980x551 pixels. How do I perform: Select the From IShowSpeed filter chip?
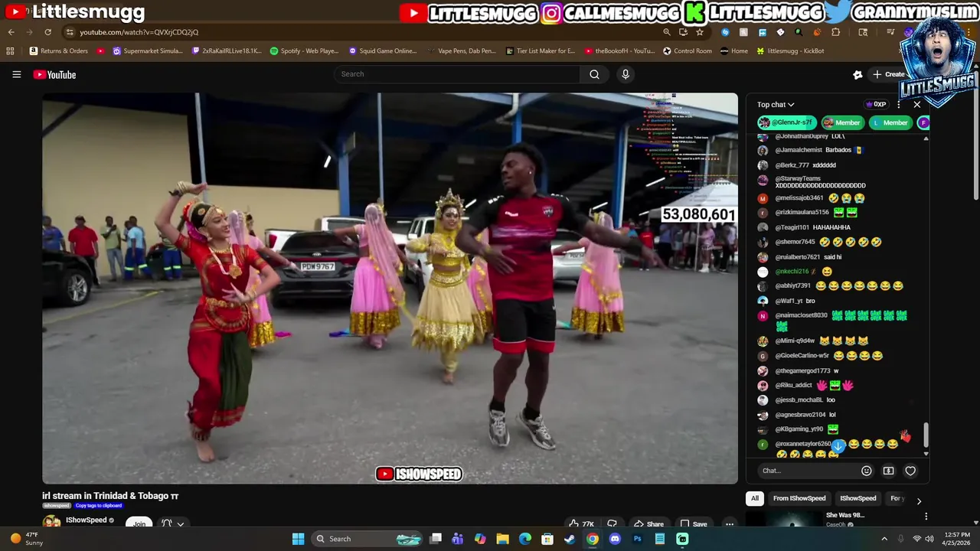coord(799,498)
